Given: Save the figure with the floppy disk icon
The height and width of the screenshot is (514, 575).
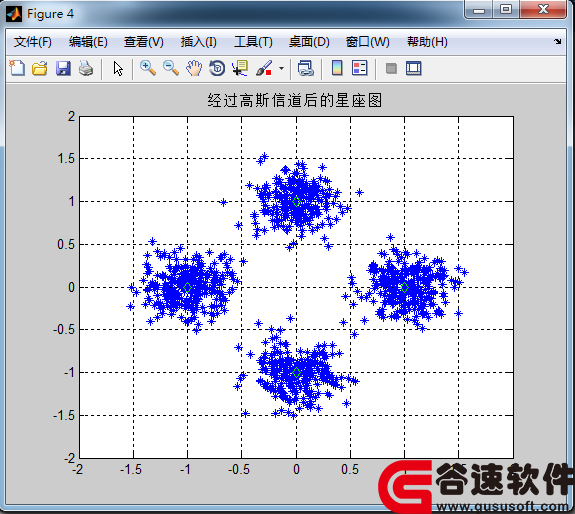Looking at the screenshot, I should pyautogui.click(x=63, y=69).
